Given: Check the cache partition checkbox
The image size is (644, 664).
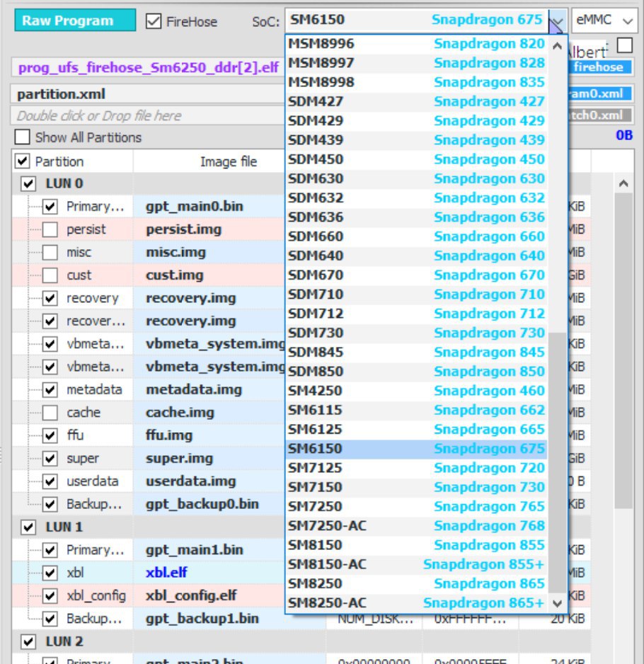Looking at the screenshot, I should [x=50, y=412].
